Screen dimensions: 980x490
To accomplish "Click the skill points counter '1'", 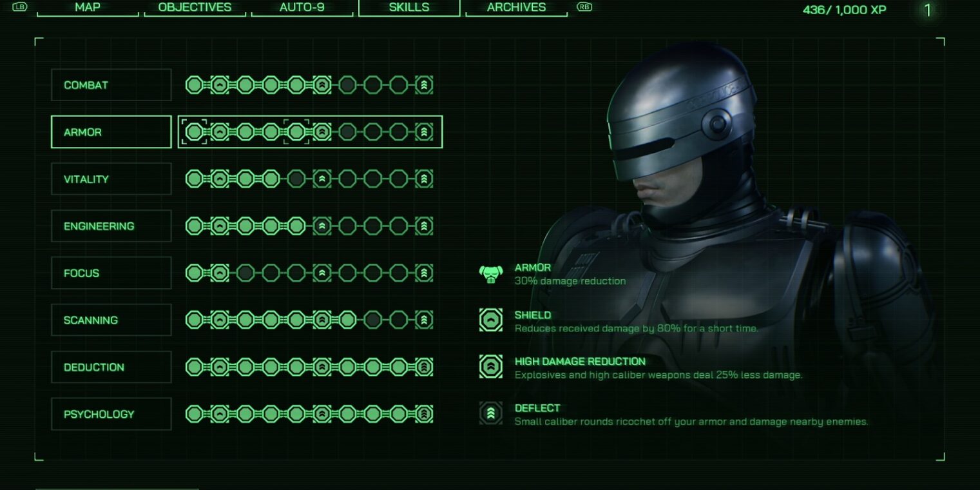I will point(928,10).
